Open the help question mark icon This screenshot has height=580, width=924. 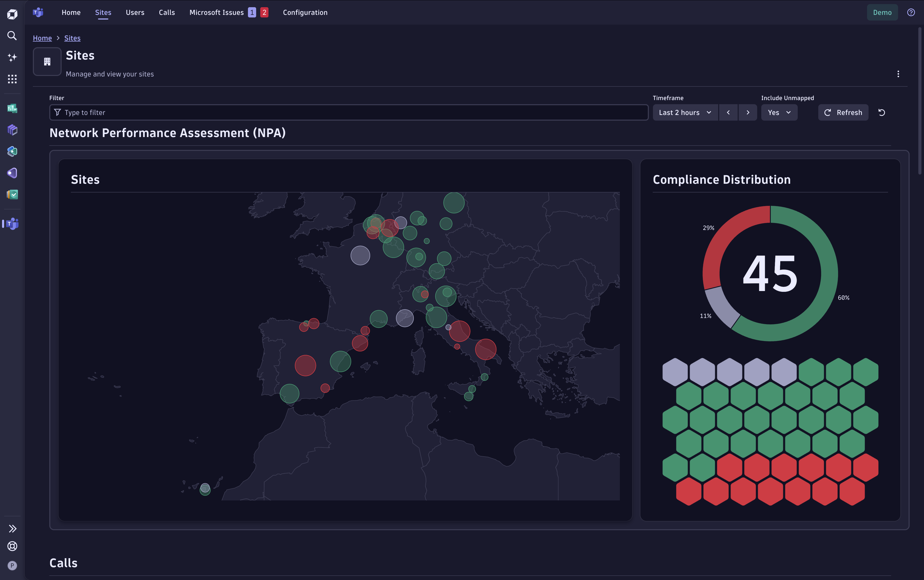pyautogui.click(x=911, y=12)
